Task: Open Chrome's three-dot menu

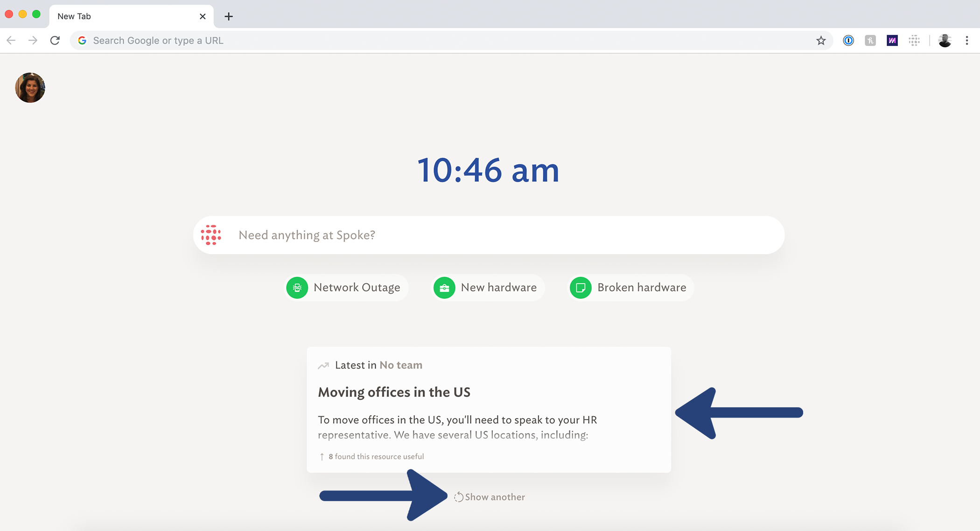Action: [967, 41]
